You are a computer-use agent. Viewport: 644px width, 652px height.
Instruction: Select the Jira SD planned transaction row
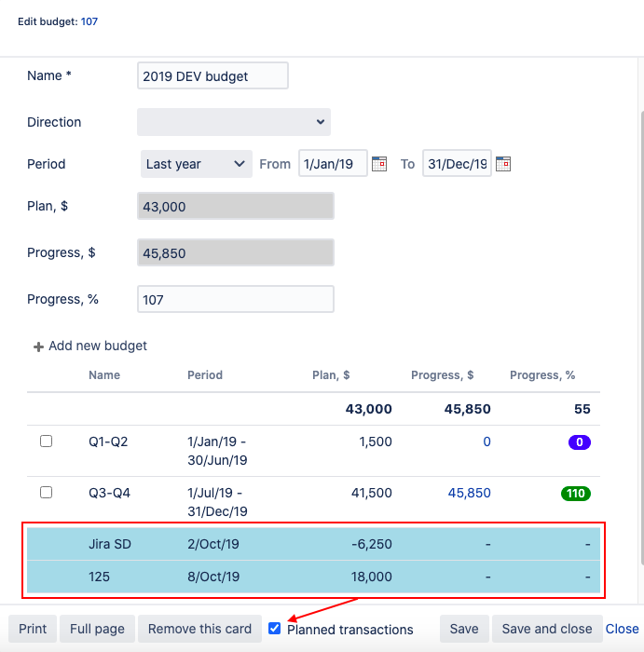point(317,545)
